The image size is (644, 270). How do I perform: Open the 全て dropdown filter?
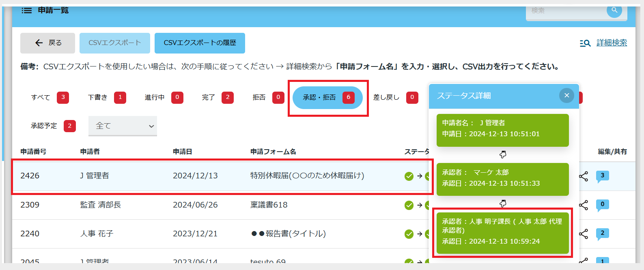[x=123, y=126]
